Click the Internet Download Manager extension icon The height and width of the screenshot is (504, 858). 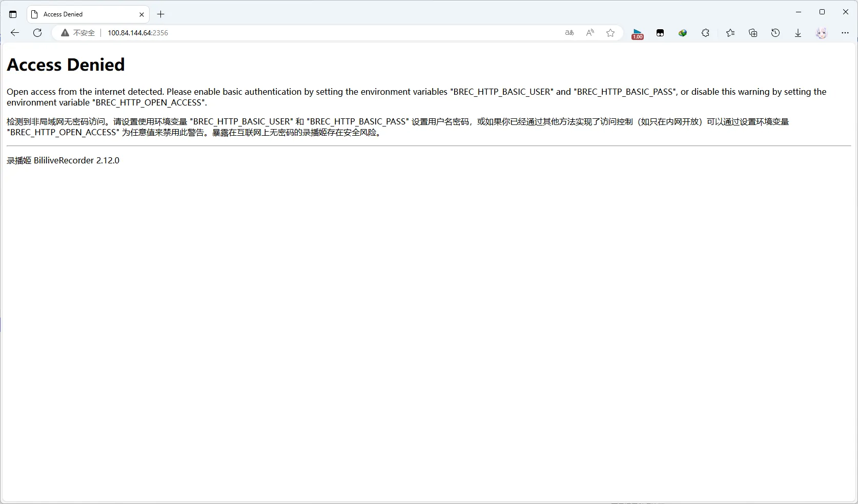(683, 33)
